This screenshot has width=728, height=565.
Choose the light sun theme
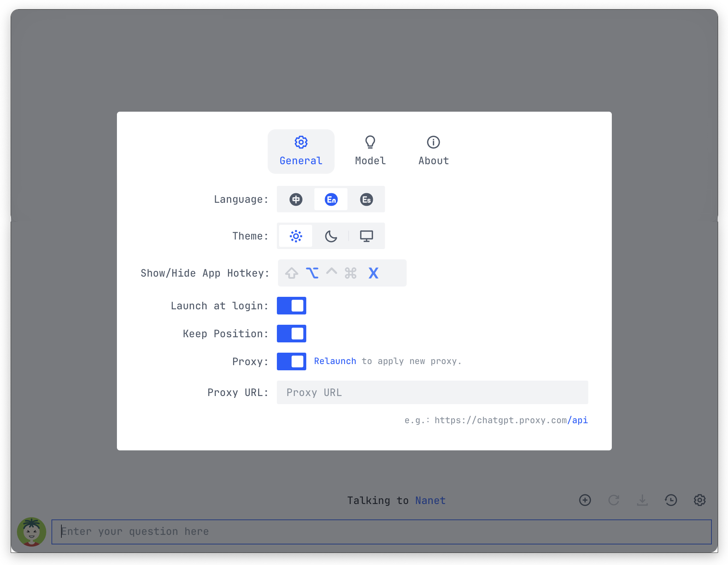pyautogui.click(x=296, y=236)
